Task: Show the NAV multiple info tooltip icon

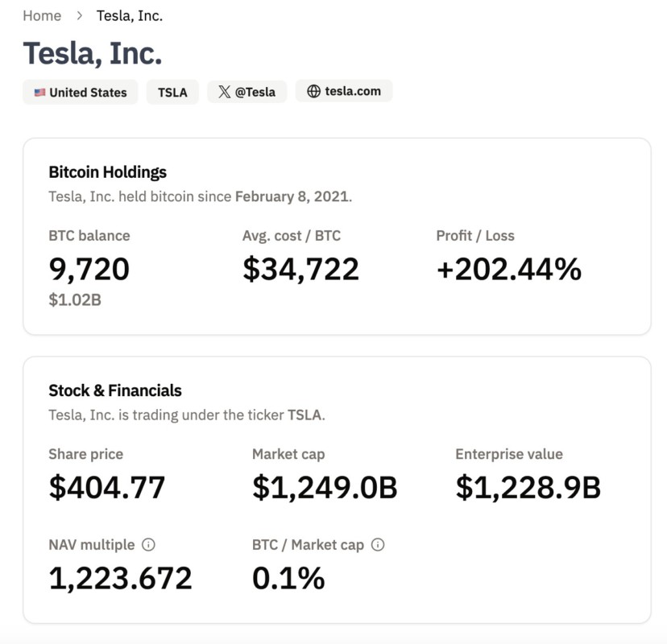Action: pos(148,545)
